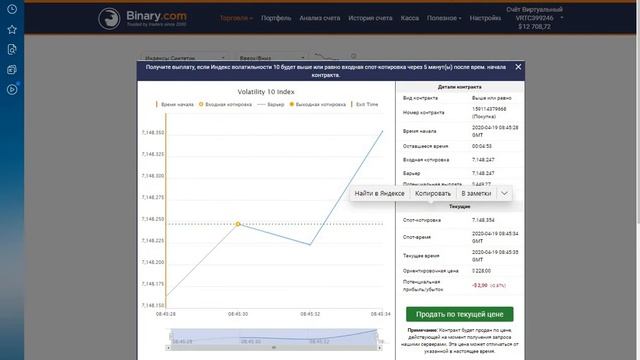Viewport: 640px width, 360px height.
Task: Click Копировать in context popup
Action: 433,193
